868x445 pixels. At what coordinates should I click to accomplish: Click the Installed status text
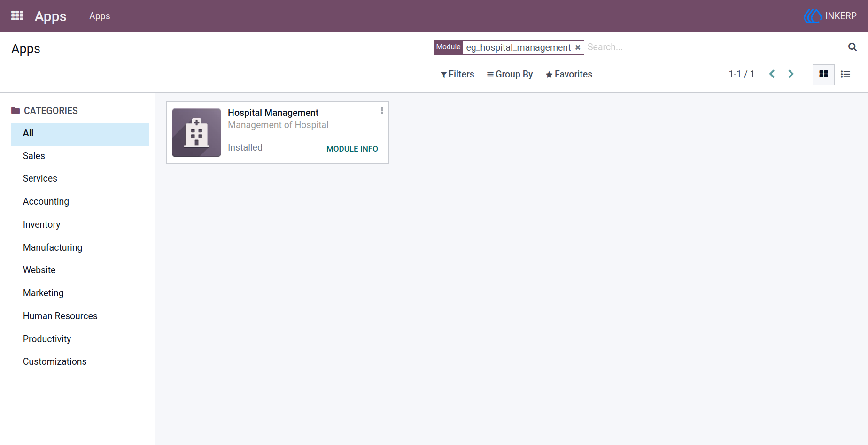245,147
